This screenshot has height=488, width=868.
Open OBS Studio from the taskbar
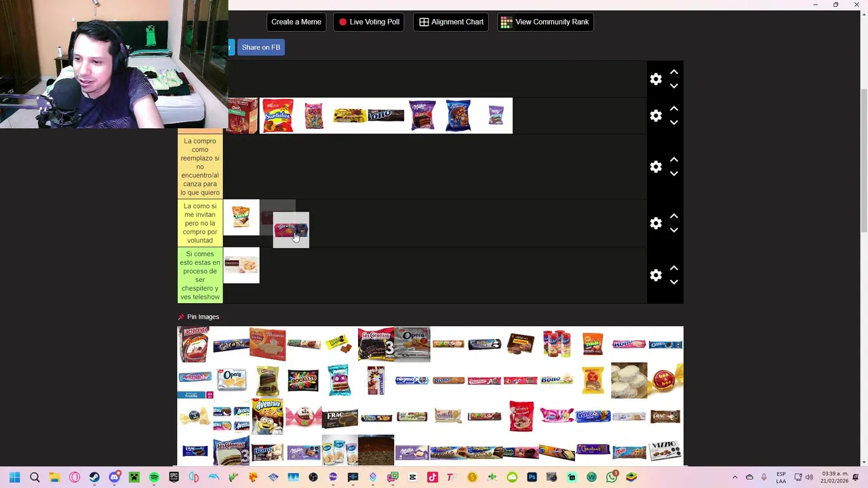pos(313,478)
